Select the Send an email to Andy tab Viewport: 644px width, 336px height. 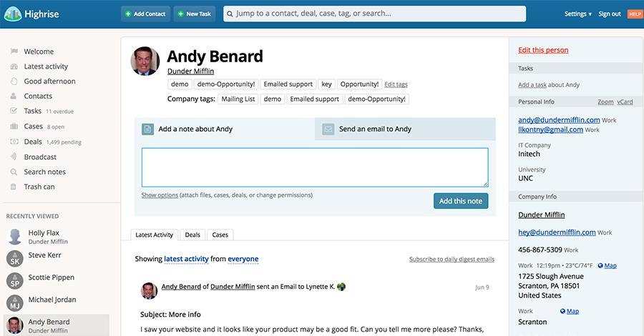tap(405, 129)
